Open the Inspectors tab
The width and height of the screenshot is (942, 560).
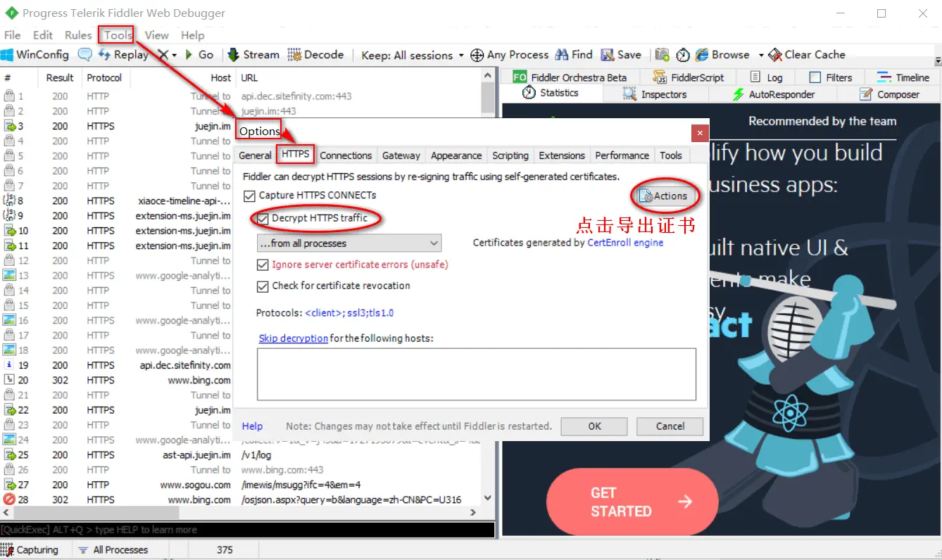(655, 94)
